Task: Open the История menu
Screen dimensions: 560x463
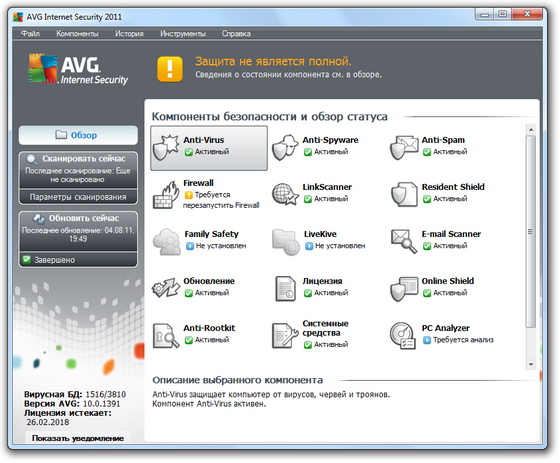Action: click(129, 34)
